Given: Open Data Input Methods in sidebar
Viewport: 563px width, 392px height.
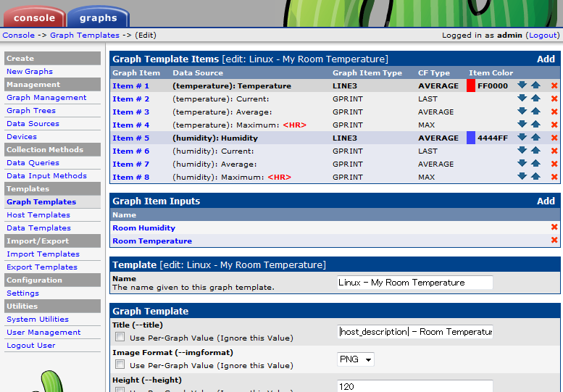Looking at the screenshot, I should [46, 175].
